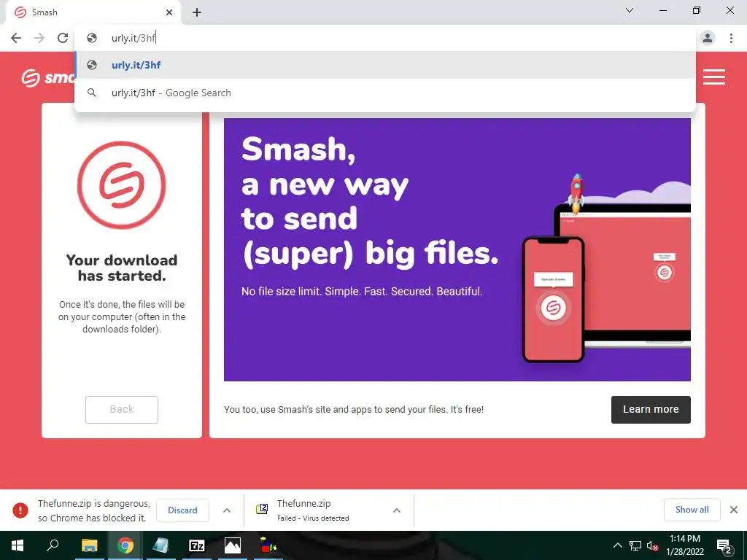Show hidden system tray icons
Viewport: 747px width, 560px height.
coord(617,545)
